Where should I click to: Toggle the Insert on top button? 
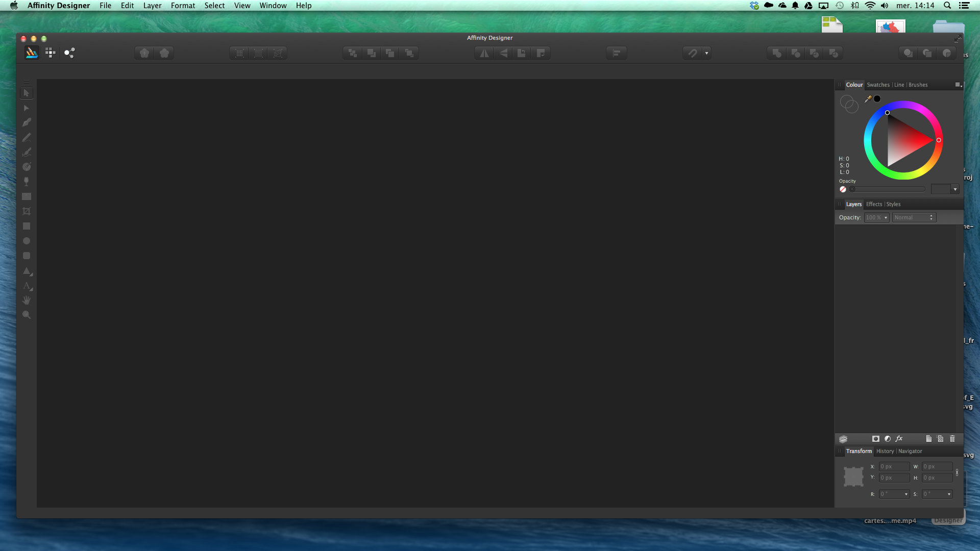tap(927, 53)
